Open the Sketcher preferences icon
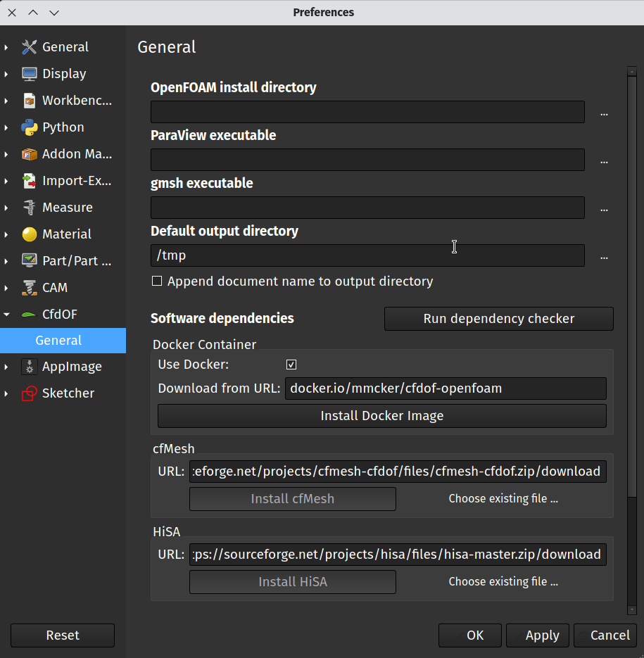 point(29,393)
